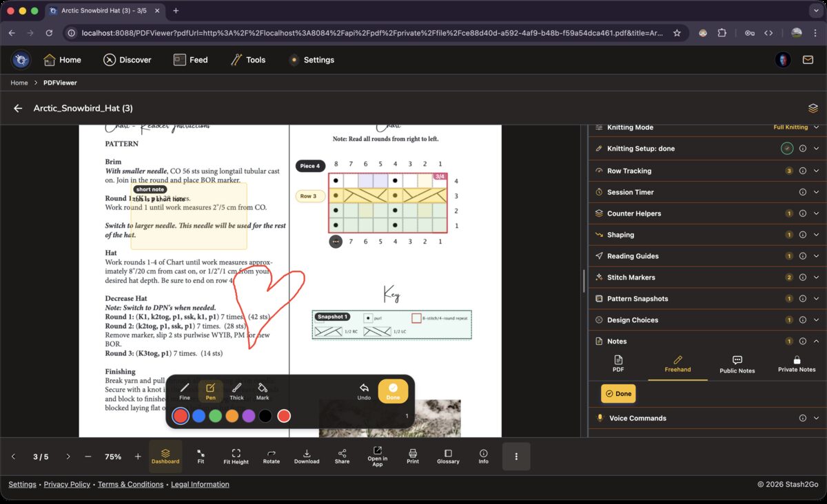Select the Thick brush tool

point(236,391)
